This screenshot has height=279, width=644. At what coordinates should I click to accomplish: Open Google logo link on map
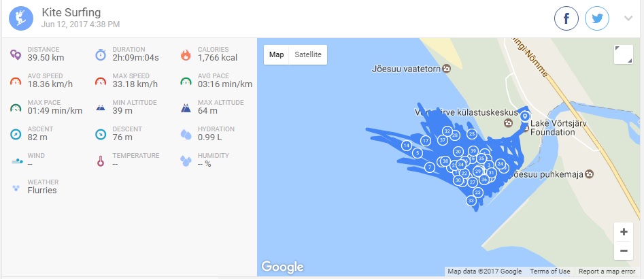pyautogui.click(x=282, y=267)
